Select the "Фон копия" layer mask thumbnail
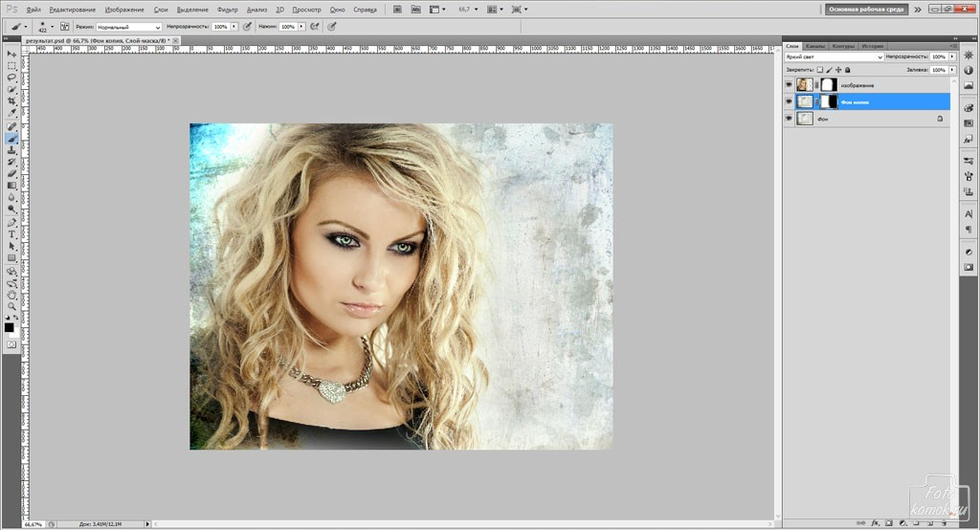The height and width of the screenshot is (530, 980). coord(829,101)
